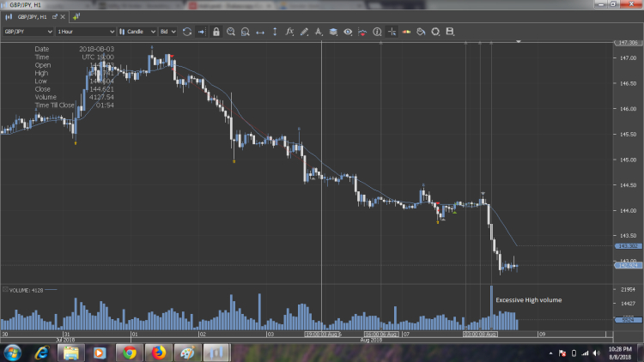Click the zoom in magnifier icon
644x362 pixels.
tap(231, 32)
